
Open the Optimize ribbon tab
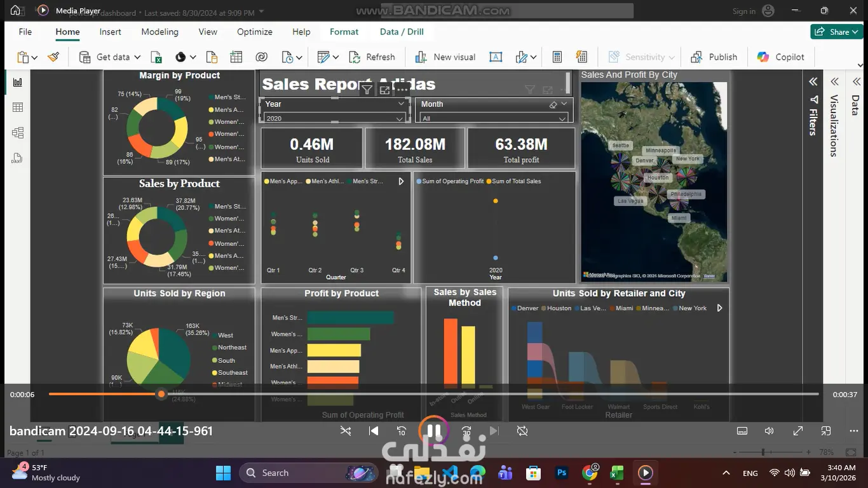pyautogui.click(x=255, y=32)
